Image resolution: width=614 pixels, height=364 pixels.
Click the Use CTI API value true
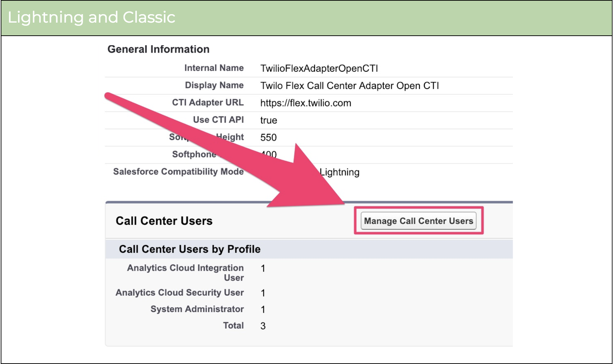coord(269,120)
